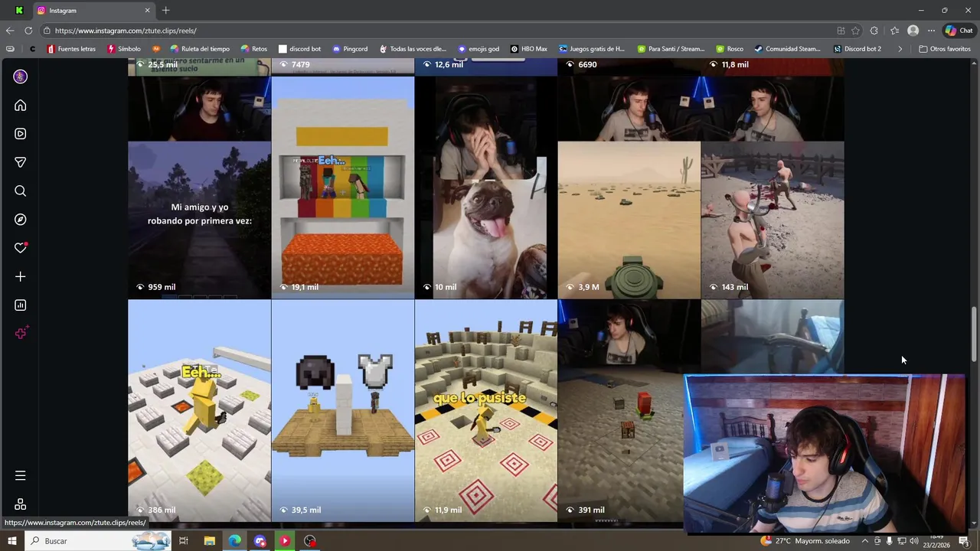
Task: Open notification center in taskbar
Action: (964, 541)
